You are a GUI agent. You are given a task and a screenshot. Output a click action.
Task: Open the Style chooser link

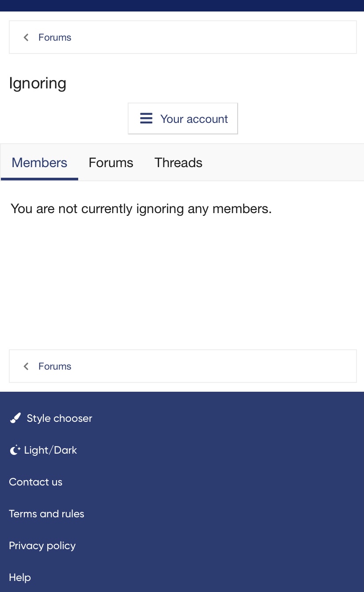pos(59,418)
